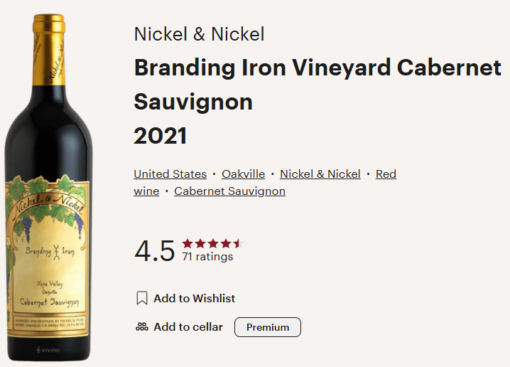Click the 4.5 average rating number
This screenshot has width=510, height=367.
(155, 250)
